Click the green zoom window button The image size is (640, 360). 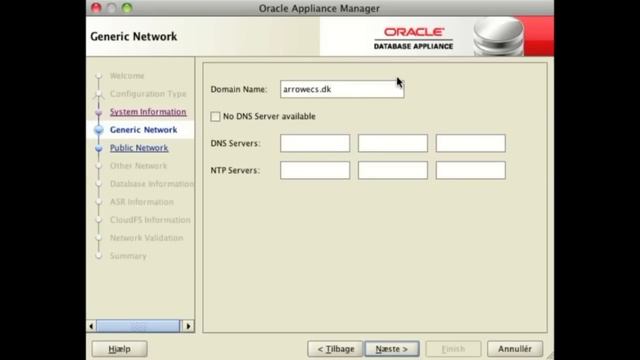(127, 8)
